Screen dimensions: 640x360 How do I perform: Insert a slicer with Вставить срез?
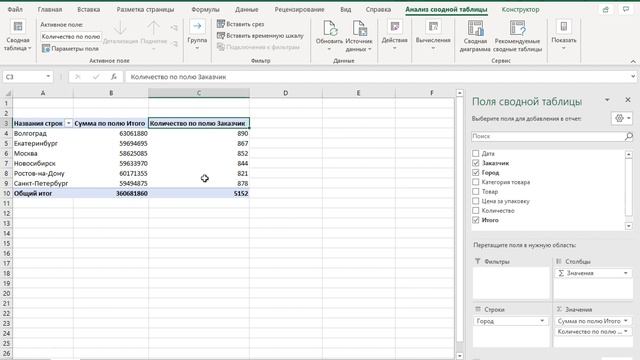240,24
